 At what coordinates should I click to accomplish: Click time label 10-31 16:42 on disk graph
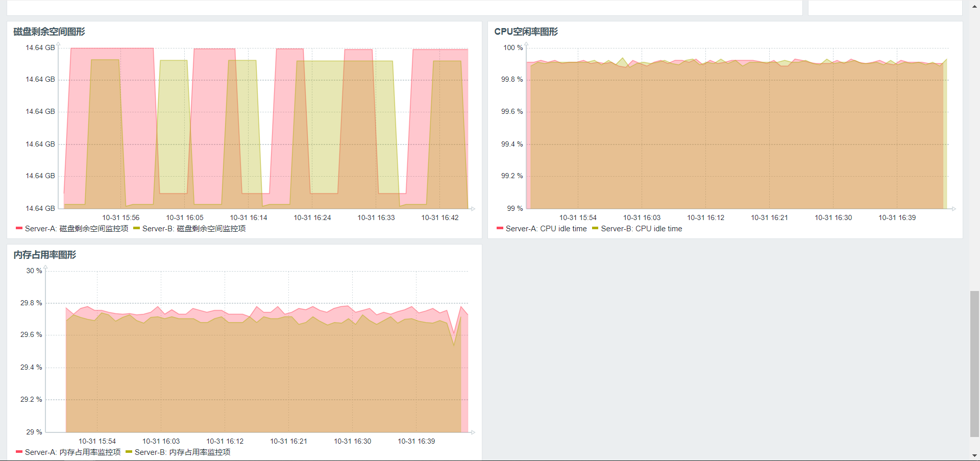(x=440, y=217)
